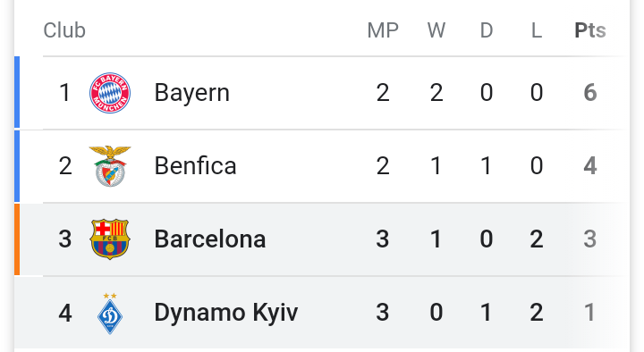Click Bayern's rank number 1
Image resolution: width=644 pixels, height=352 pixels.
click(64, 93)
